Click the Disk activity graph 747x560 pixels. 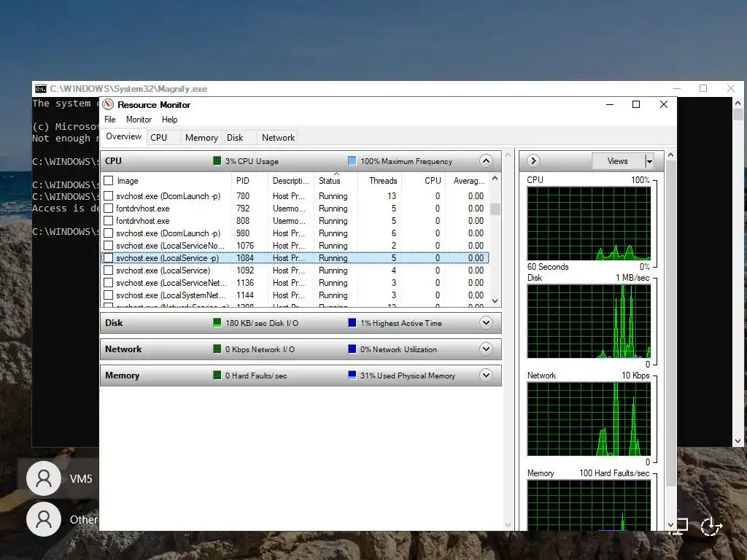pos(589,322)
